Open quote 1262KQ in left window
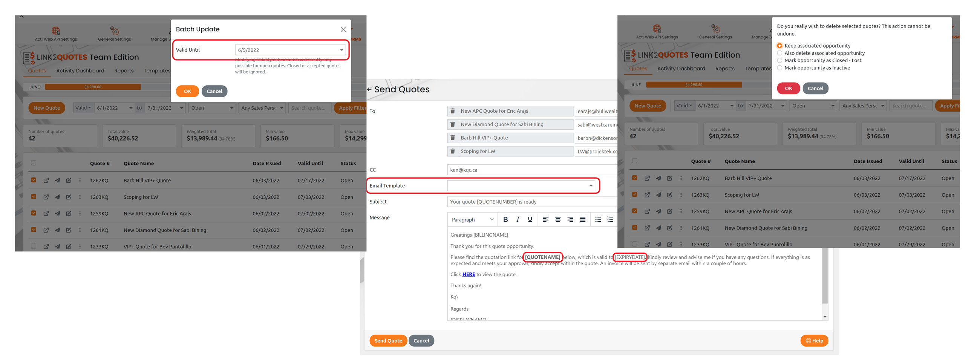This screenshot has height=363, width=980. pyautogui.click(x=46, y=180)
